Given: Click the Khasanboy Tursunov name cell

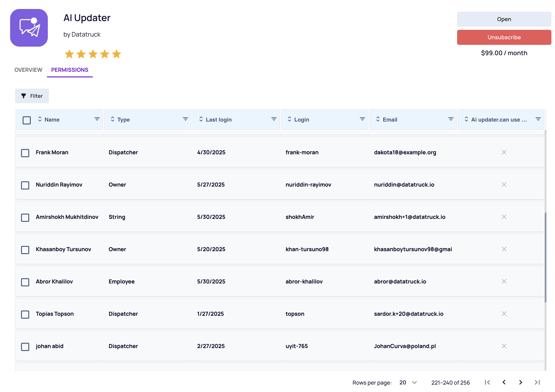Looking at the screenshot, I should coord(63,249).
